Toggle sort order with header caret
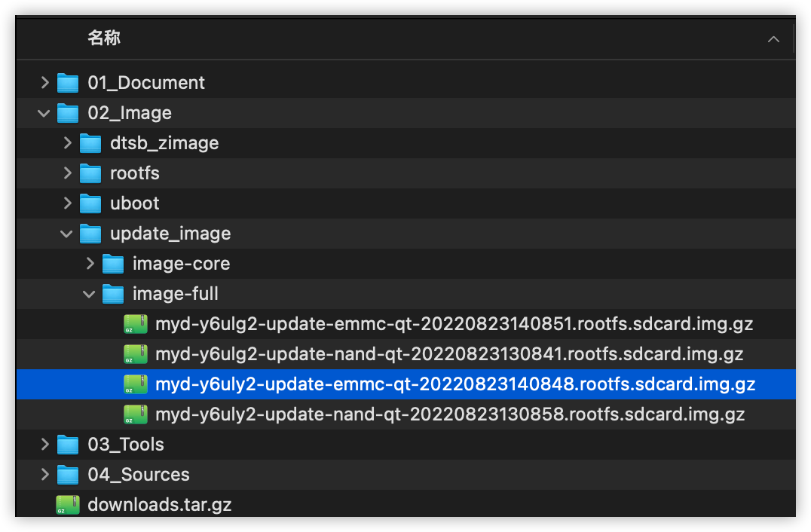 point(773,39)
